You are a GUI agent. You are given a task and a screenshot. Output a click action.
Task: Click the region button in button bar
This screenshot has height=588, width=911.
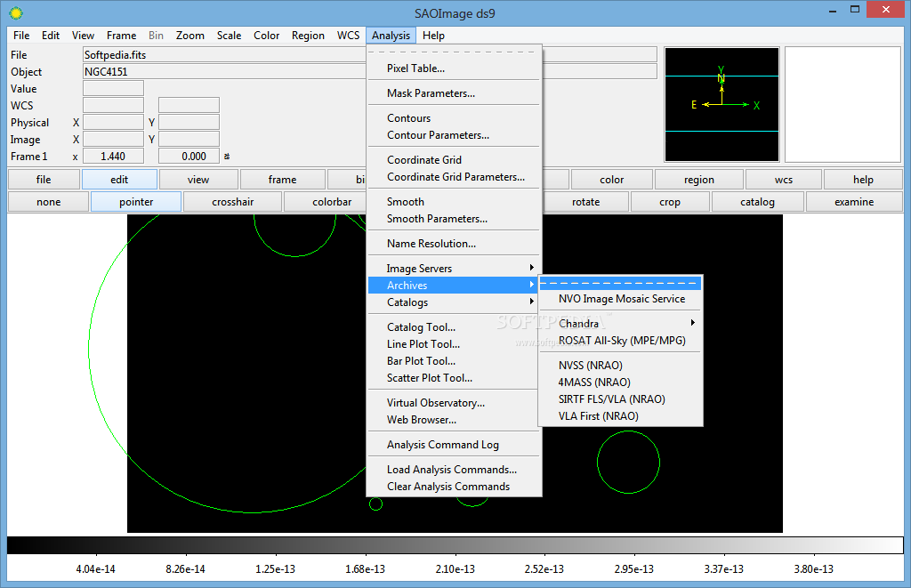pyautogui.click(x=699, y=180)
